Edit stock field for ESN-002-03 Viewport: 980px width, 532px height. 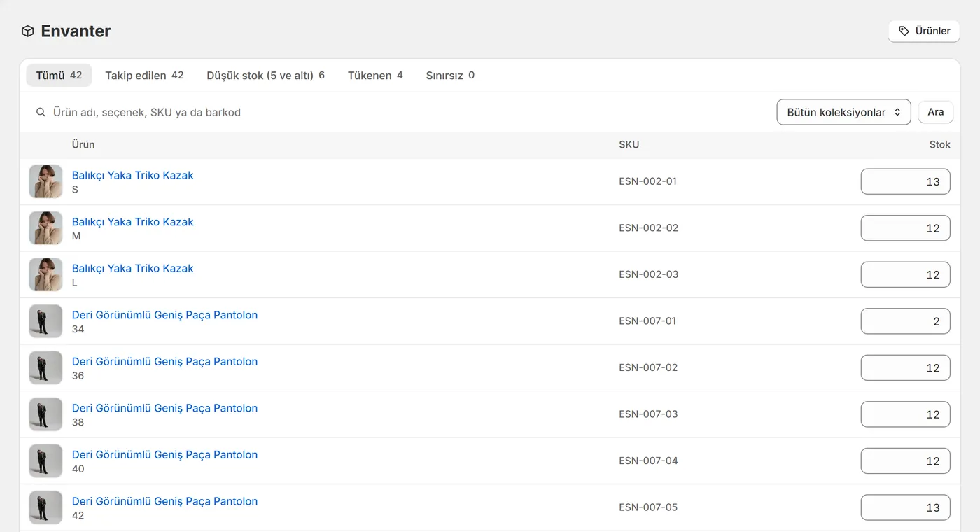coord(905,274)
